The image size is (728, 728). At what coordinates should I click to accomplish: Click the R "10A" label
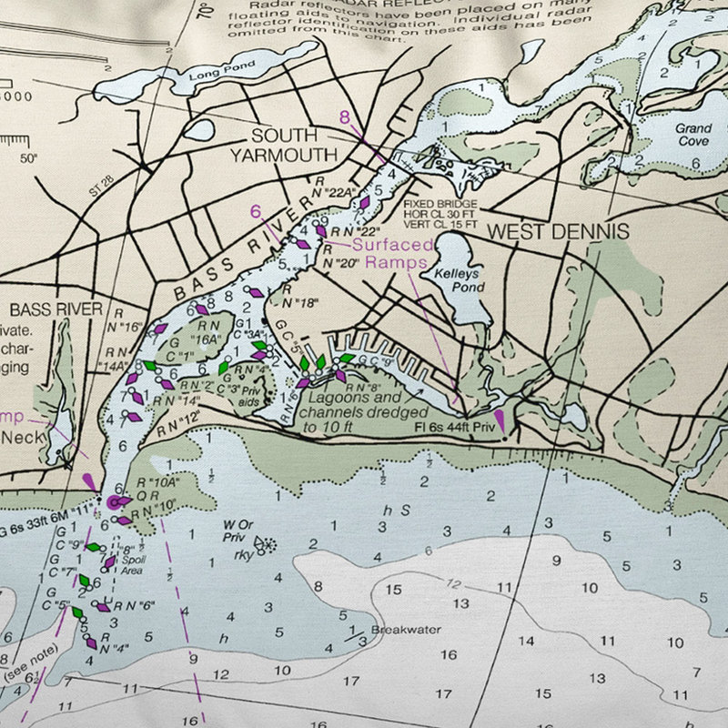coord(157,482)
